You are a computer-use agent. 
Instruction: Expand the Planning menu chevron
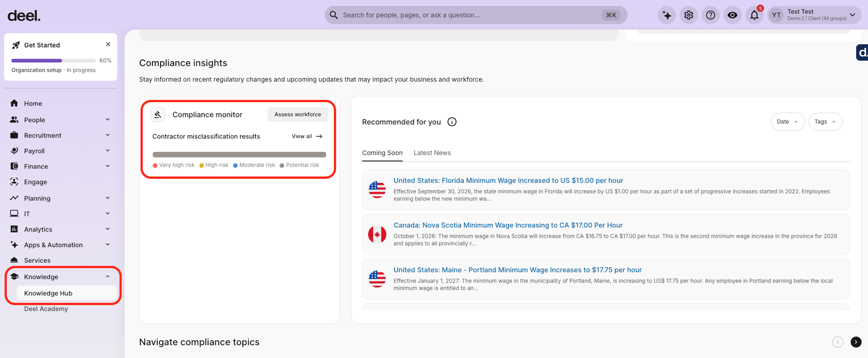(x=108, y=198)
